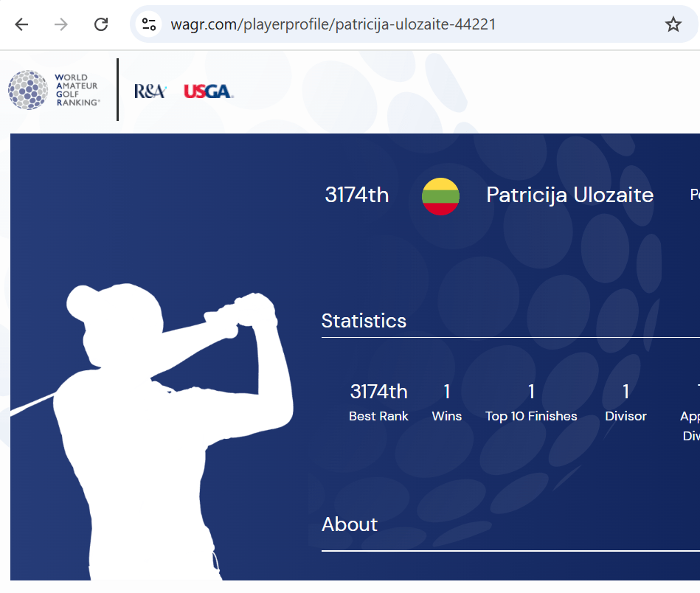
Task: Click the Top 10 Finishes label
Action: pos(531,416)
